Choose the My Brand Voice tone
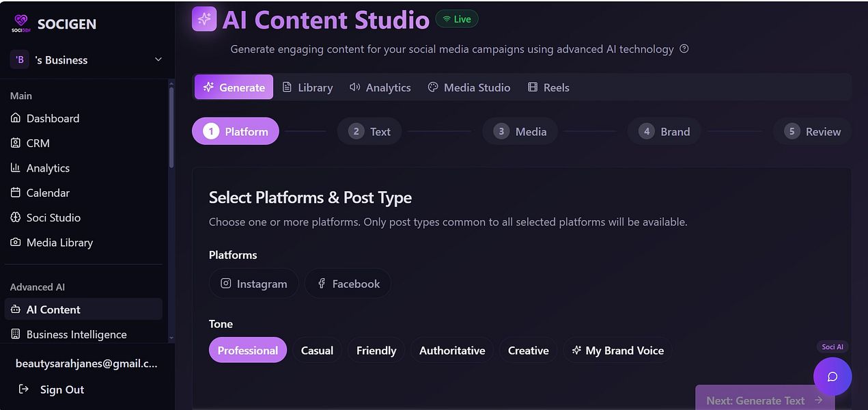The width and height of the screenshot is (868, 410). coord(617,350)
